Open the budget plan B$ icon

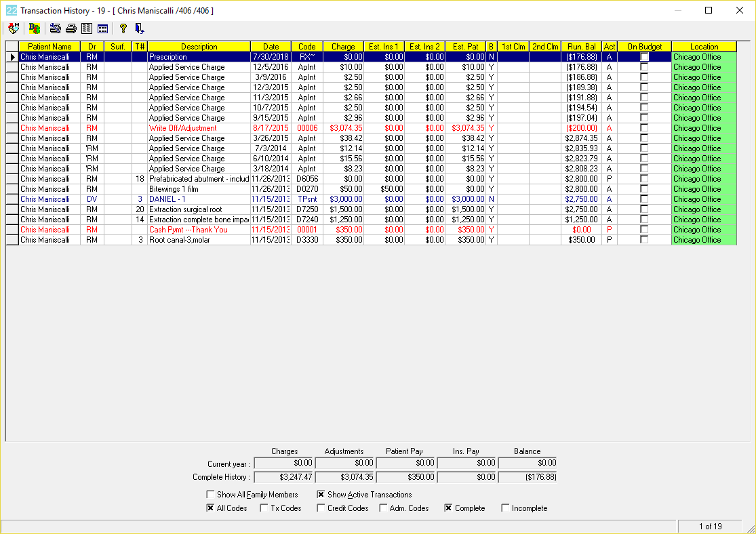point(34,28)
